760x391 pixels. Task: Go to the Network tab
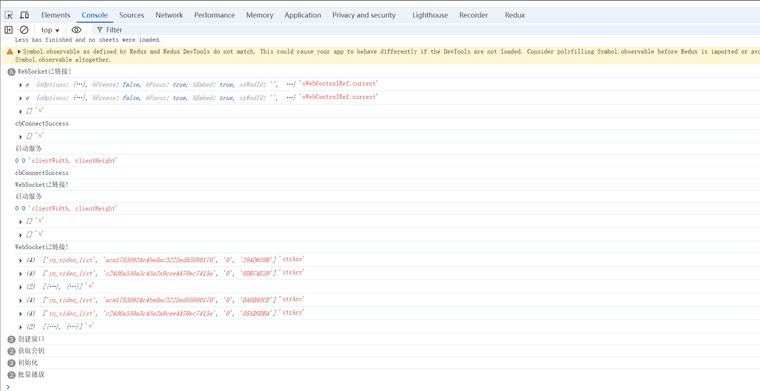pyautogui.click(x=169, y=15)
